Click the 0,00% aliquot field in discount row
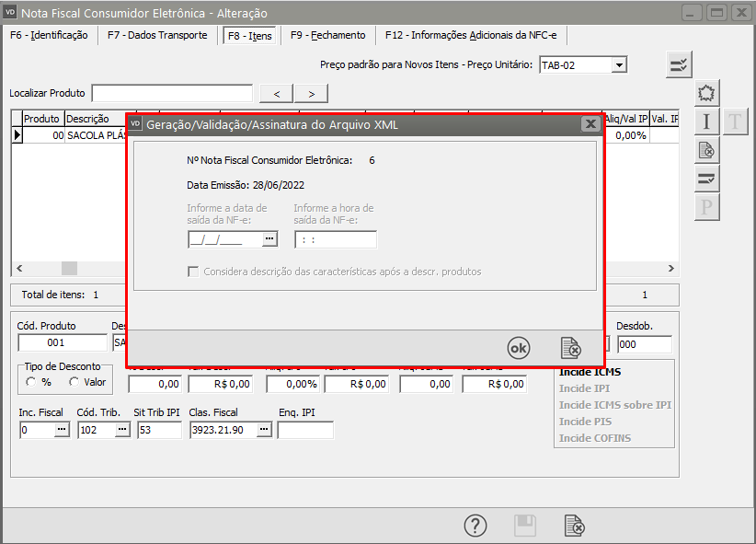The width and height of the screenshot is (756, 544). tap(293, 384)
